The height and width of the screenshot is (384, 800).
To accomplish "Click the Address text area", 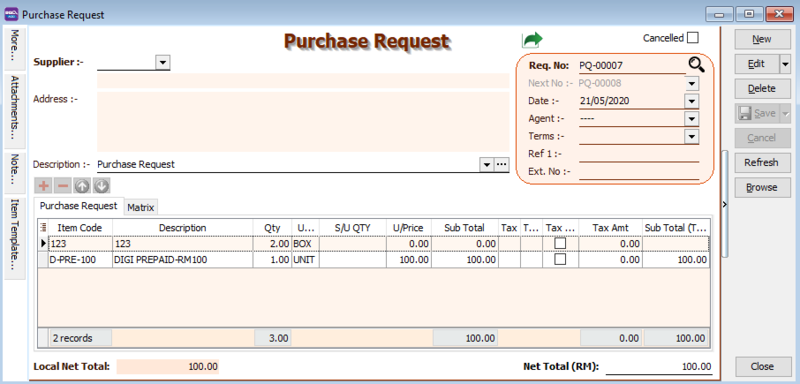I will 303,121.
